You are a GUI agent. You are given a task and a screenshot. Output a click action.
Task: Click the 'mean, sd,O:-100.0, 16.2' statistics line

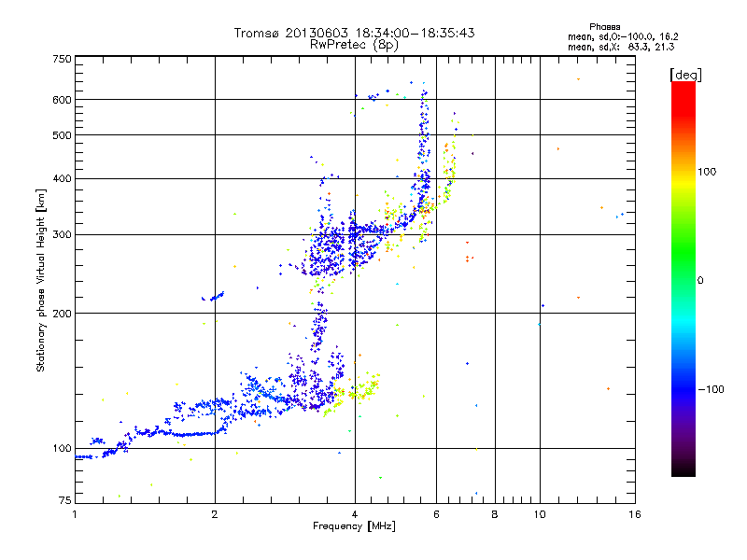(623, 36)
